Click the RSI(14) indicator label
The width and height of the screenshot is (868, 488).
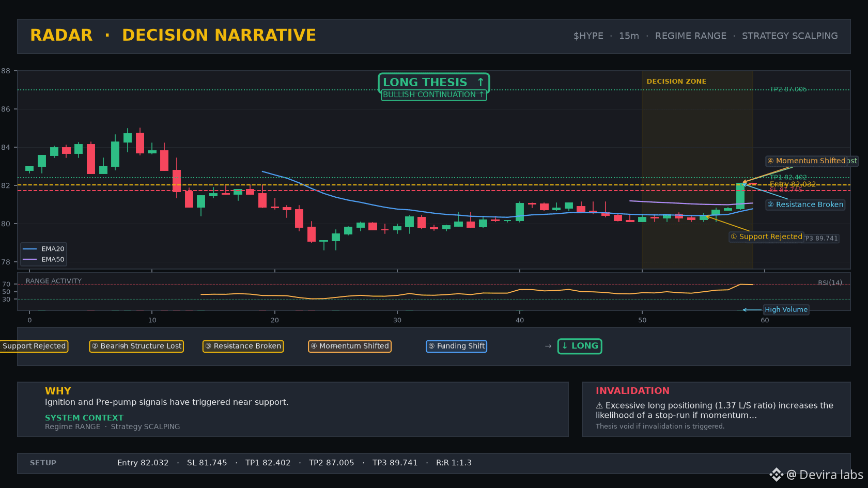(830, 283)
